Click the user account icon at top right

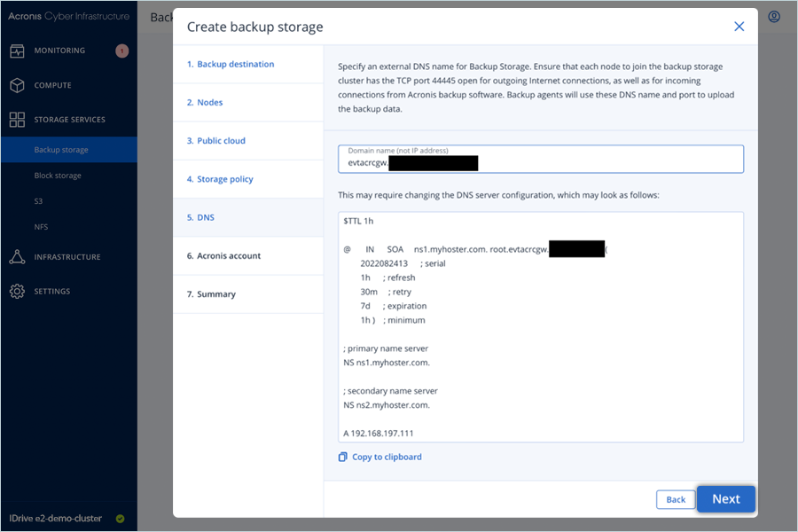[774, 17]
